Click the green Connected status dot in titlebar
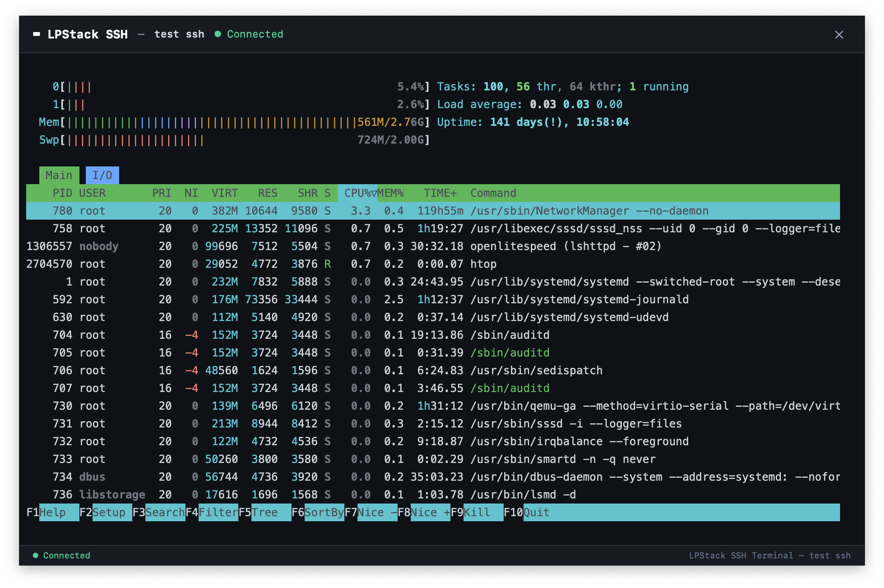This screenshot has height=588, width=884. pyautogui.click(x=218, y=34)
